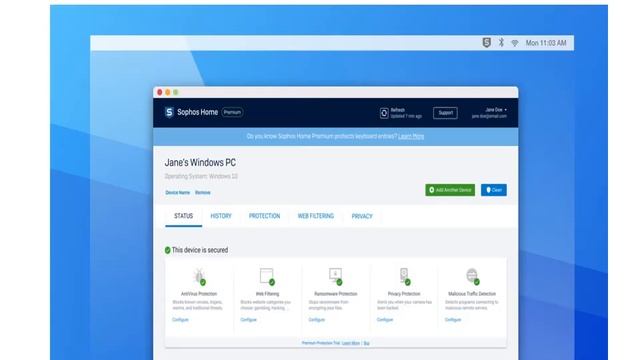Viewport: 640px width, 360px height.
Task: Click the 'Operating System: Windows 10' text
Action: (201, 176)
